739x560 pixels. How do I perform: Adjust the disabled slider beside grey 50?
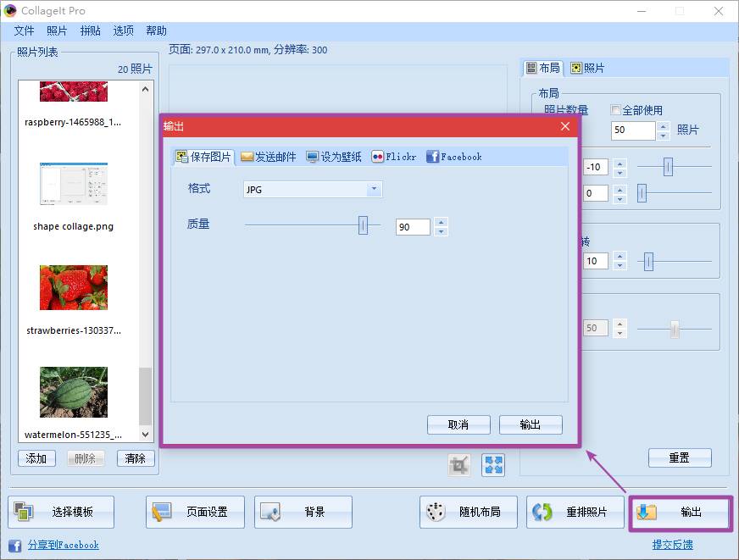675,330
